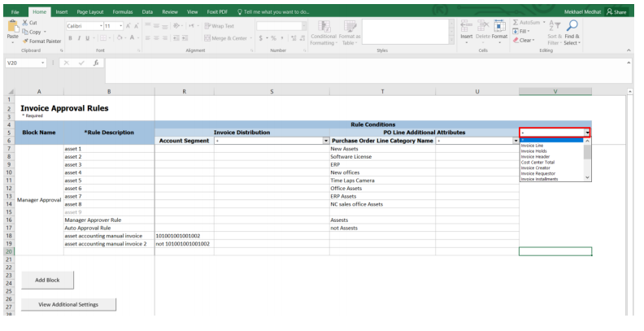This screenshot has width=644, height=331.
Task: Click View Additional Settings button
Action: 68,304
